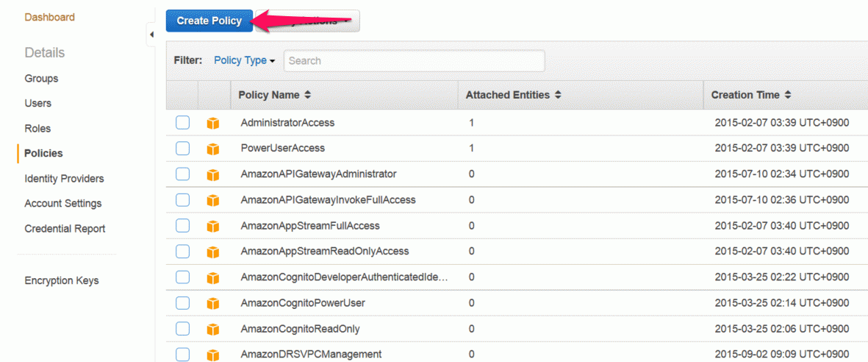
Task: Open Credential Report page
Action: pyautogui.click(x=65, y=228)
